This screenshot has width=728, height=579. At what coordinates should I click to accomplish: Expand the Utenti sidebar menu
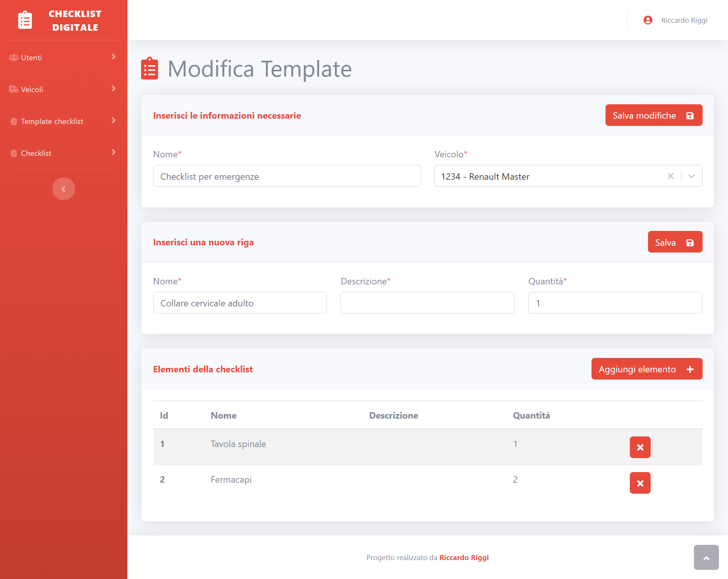pos(63,58)
